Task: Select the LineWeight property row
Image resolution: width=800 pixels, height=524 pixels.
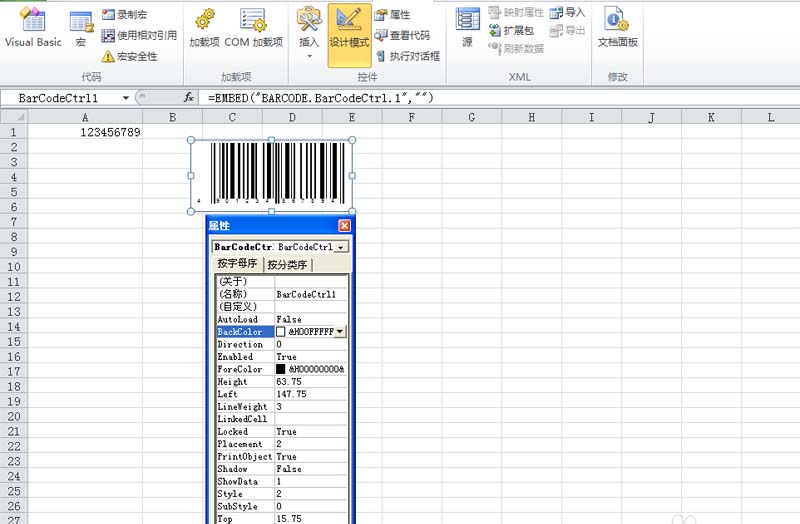Action: [x=282, y=407]
